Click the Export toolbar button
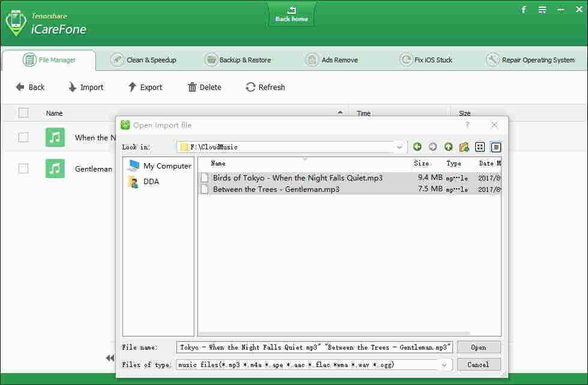The width and height of the screenshot is (588, 385). pyautogui.click(x=145, y=88)
